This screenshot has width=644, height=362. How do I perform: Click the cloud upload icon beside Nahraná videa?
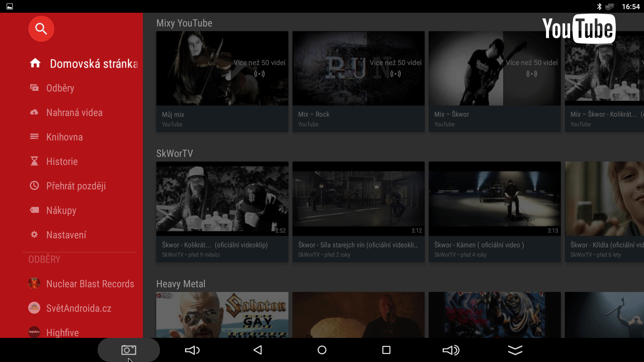coord(34,112)
